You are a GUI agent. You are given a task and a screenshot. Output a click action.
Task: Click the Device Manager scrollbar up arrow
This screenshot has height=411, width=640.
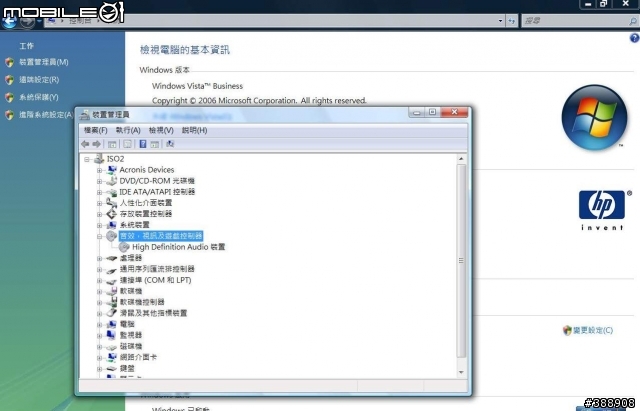point(461,159)
